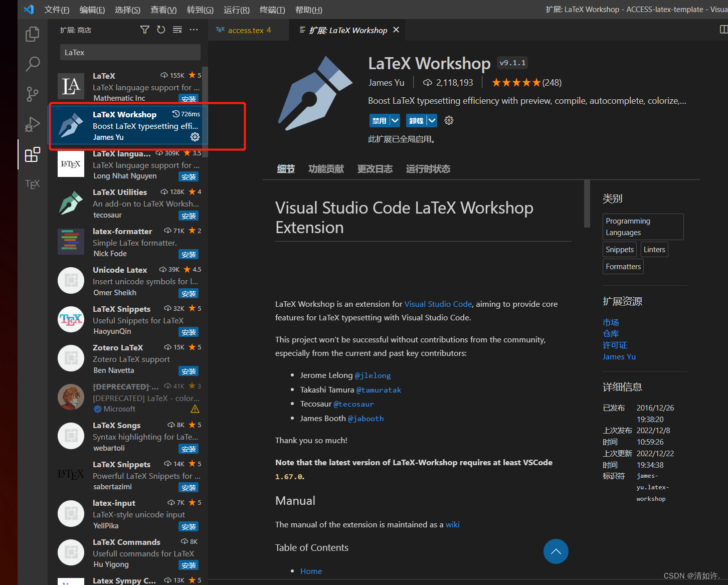
Task: Open the 文件(F) menu
Action: pos(57,10)
